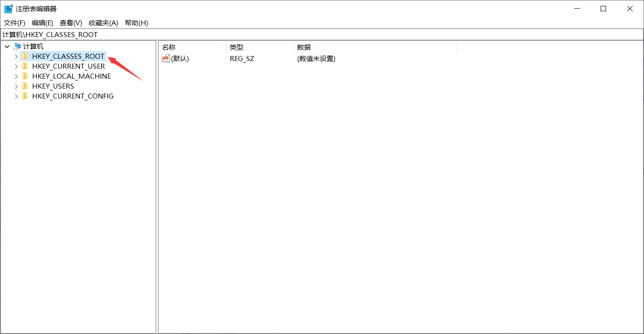Maximize the Registry Editor window
Image resolution: width=644 pixels, height=334 pixels.
coord(603,9)
